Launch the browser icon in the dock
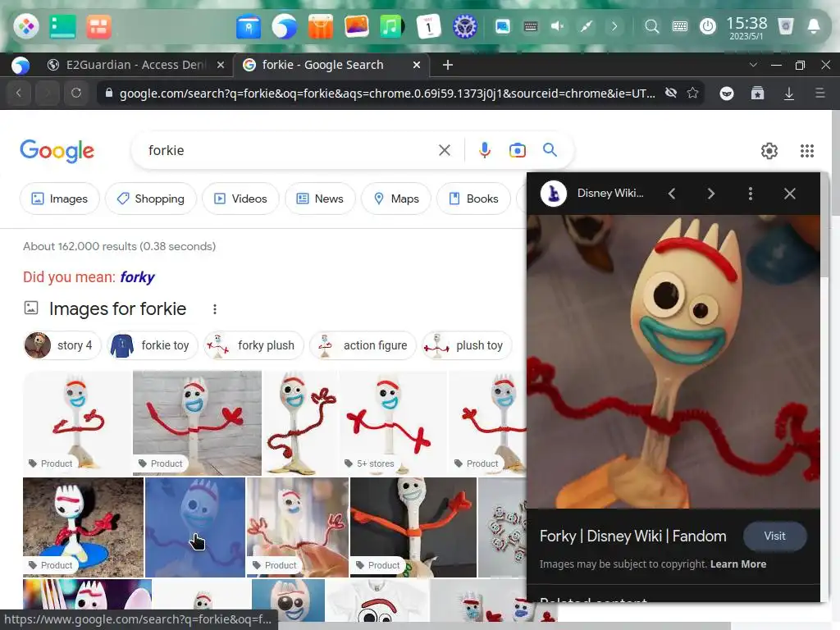 click(284, 26)
